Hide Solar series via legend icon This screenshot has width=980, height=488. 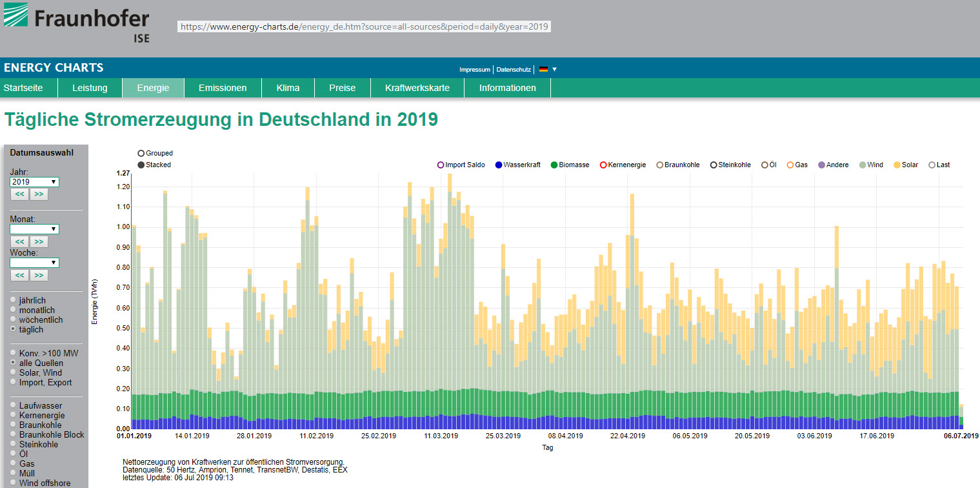897,165
